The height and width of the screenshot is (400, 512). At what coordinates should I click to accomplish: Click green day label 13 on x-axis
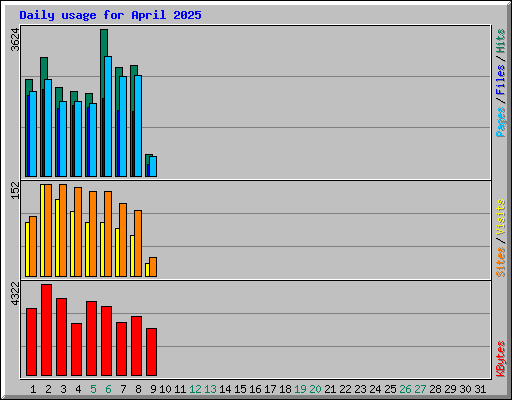(x=210, y=389)
